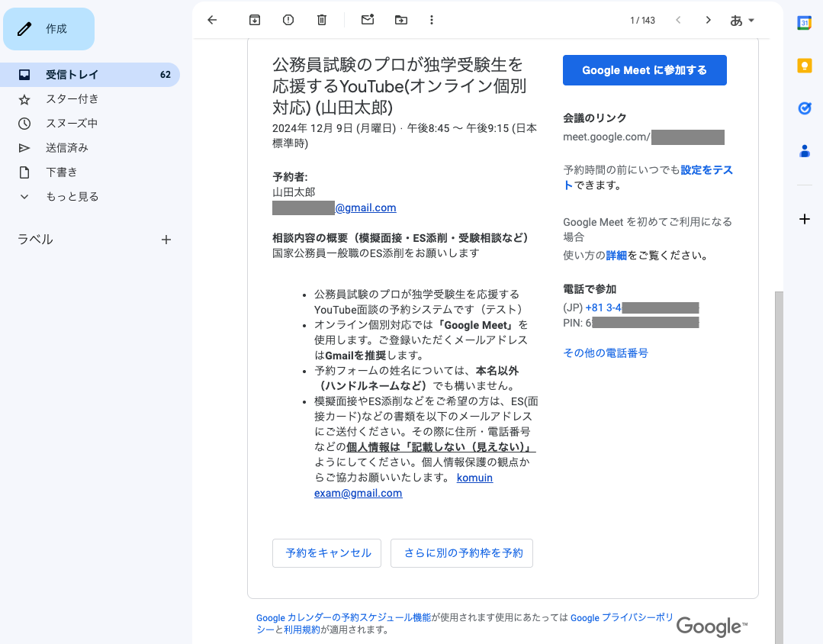Expand もっと見る more folders

pos(72,196)
